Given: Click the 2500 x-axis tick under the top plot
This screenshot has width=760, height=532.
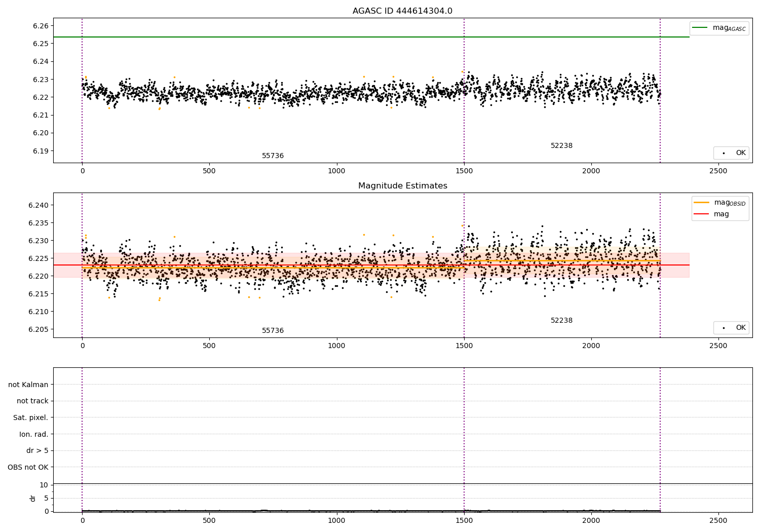Looking at the screenshot, I should [718, 171].
